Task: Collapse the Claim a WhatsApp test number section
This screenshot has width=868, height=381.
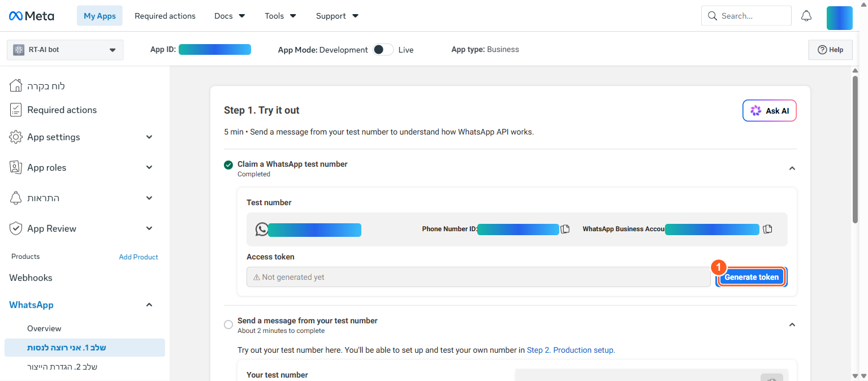Action: coord(792,168)
